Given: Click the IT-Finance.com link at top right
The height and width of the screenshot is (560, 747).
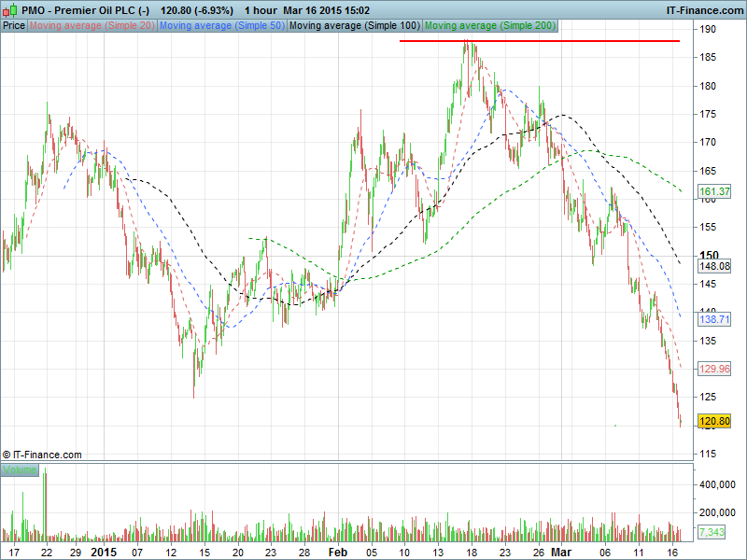Looking at the screenshot, I should coord(703,9).
